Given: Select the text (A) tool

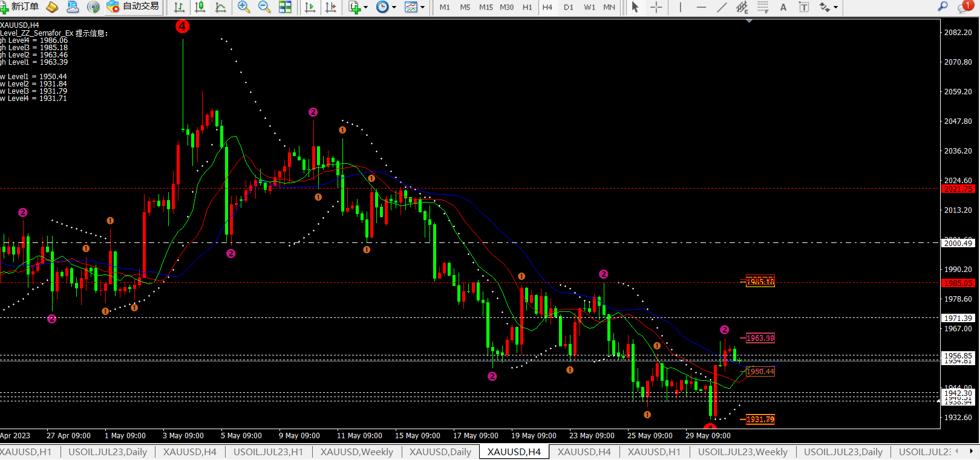Looking at the screenshot, I should [x=783, y=7].
